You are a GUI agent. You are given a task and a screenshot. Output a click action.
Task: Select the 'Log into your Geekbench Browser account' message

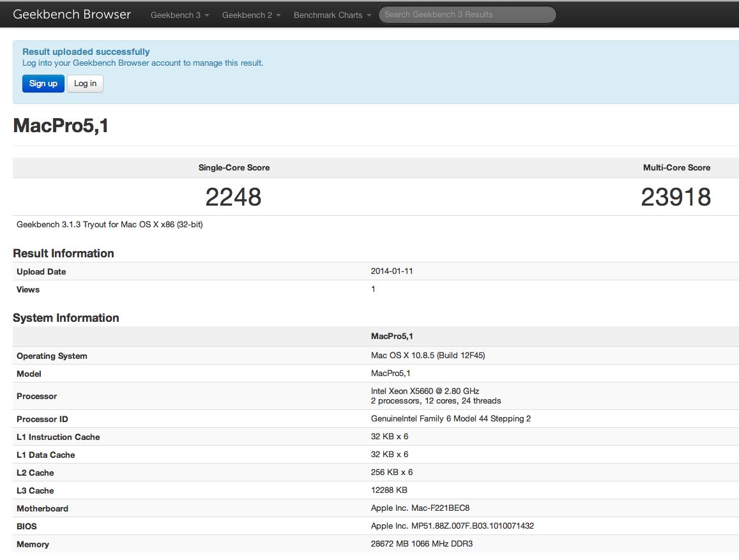point(143,63)
